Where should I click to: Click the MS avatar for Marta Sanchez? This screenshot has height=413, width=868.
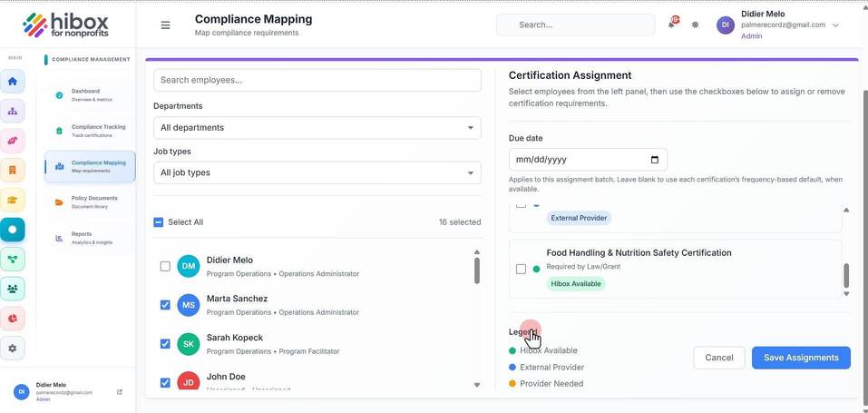click(x=189, y=305)
